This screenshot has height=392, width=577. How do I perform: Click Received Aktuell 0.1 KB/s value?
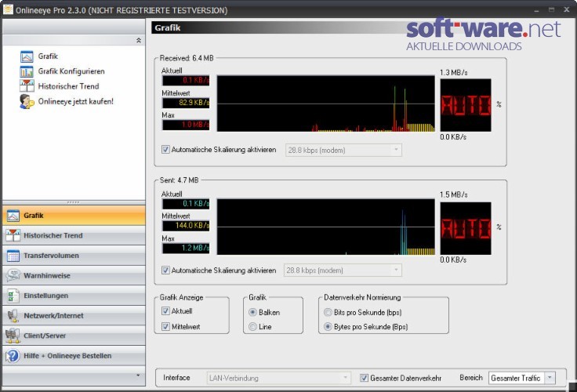click(x=186, y=80)
